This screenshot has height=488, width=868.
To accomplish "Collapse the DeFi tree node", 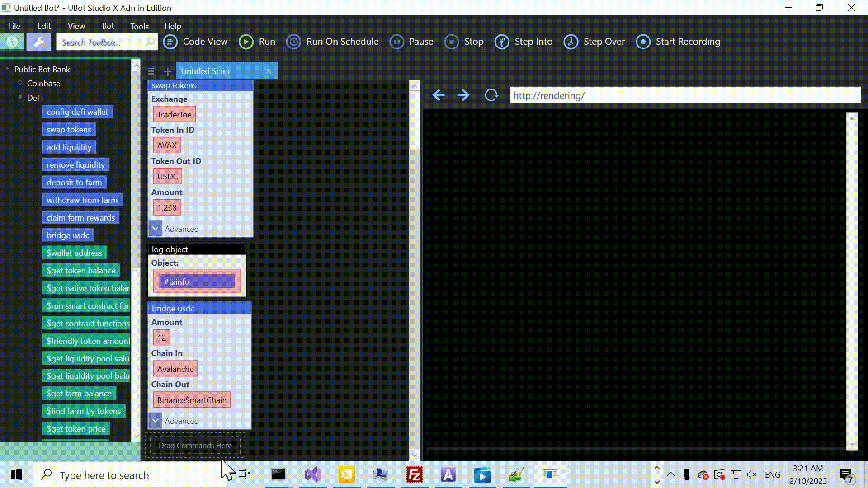I will [x=20, y=97].
